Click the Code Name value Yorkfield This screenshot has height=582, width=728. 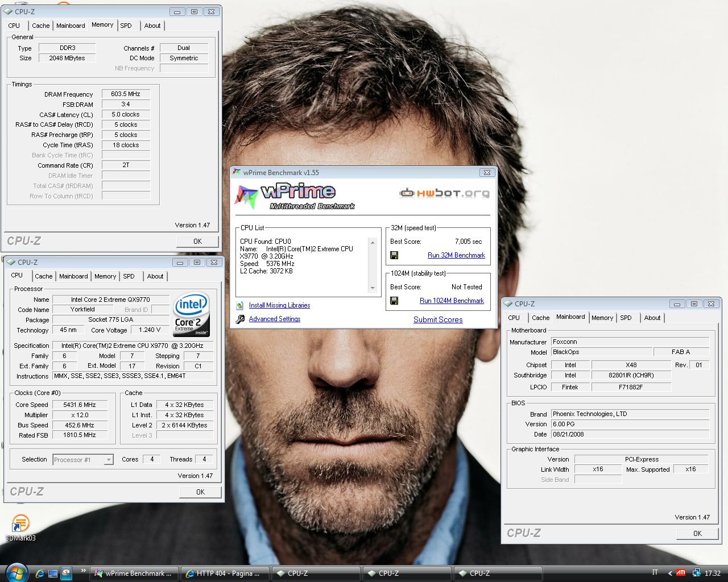[82, 309]
